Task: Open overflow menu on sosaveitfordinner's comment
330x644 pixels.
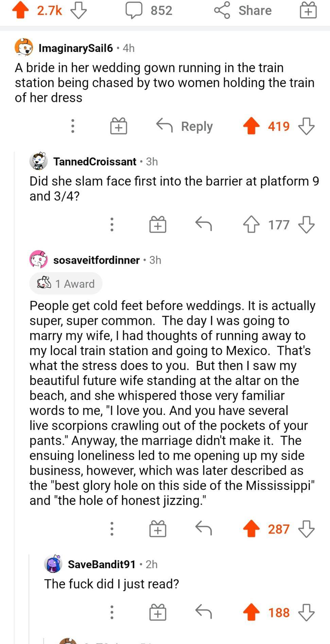Action: tap(112, 529)
